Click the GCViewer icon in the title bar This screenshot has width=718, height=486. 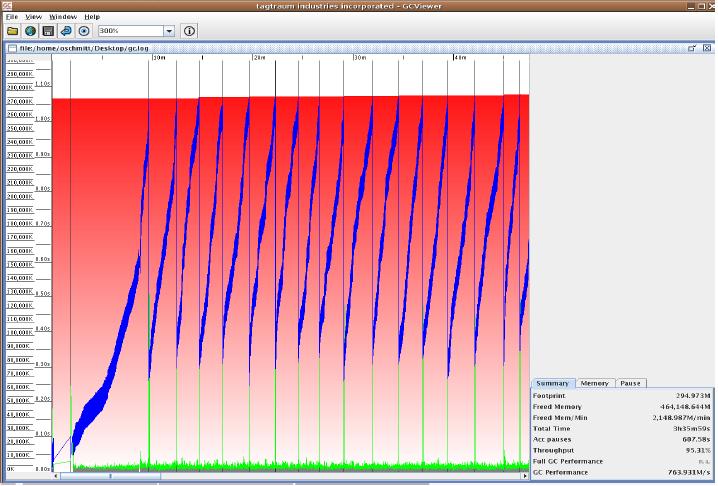7,6
